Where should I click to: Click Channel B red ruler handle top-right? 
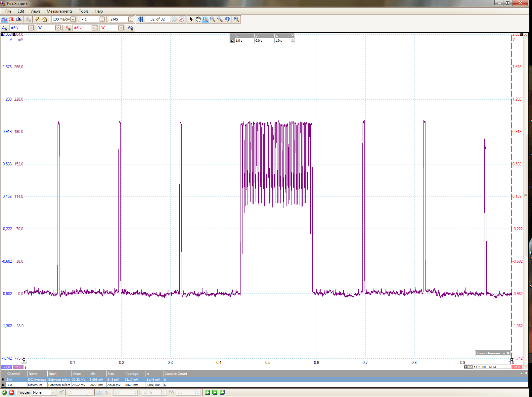pos(522,34)
